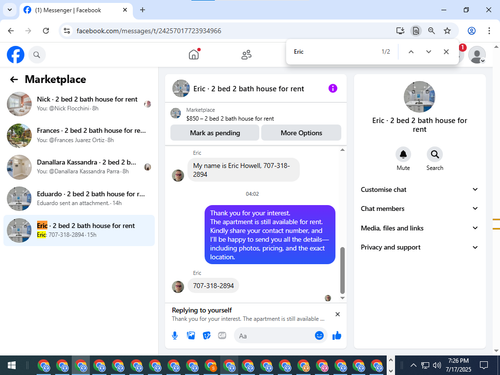Open Chrome three-dot menu

[489, 31]
